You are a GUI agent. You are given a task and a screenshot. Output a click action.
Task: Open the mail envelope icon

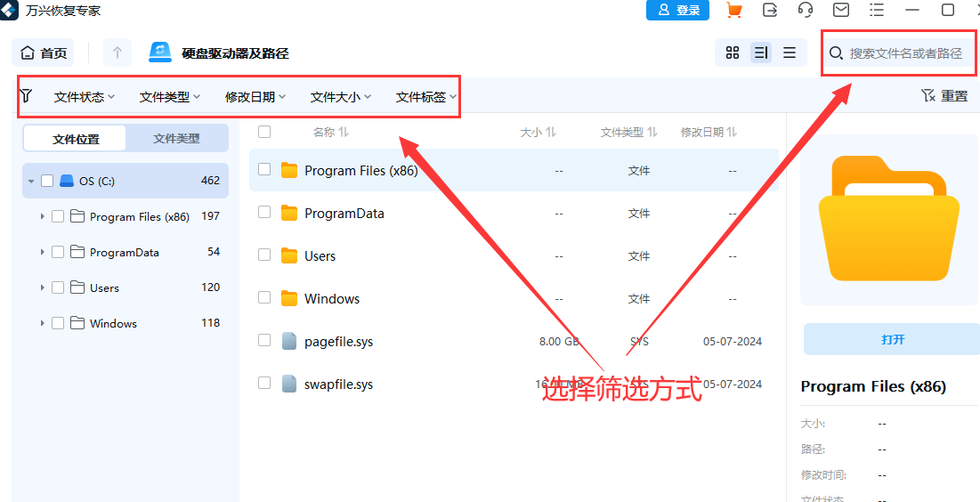(841, 10)
